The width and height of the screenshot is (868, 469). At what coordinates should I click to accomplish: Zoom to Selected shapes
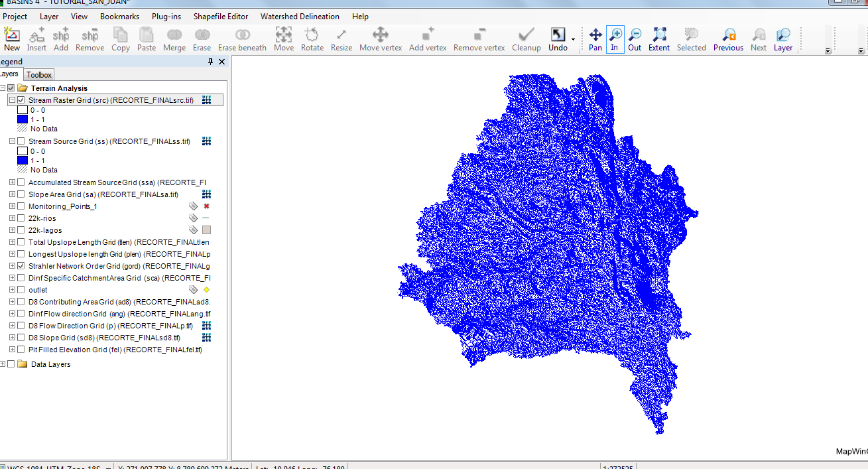point(692,39)
